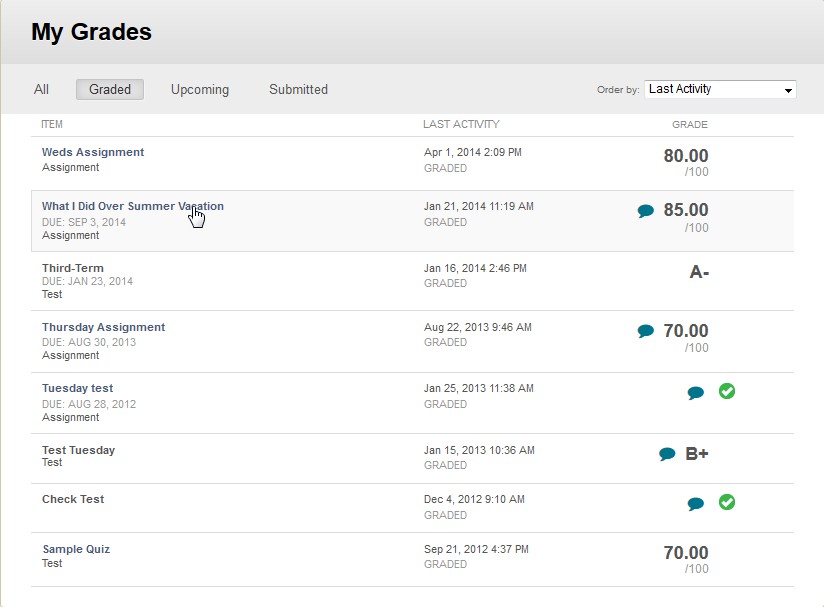Click the 80.00 grade for Weds Assignment
This screenshot has height=607, width=824.
click(686, 156)
